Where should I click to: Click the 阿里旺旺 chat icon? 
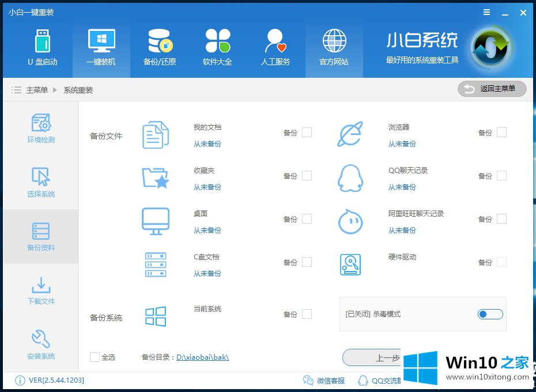coord(350,221)
